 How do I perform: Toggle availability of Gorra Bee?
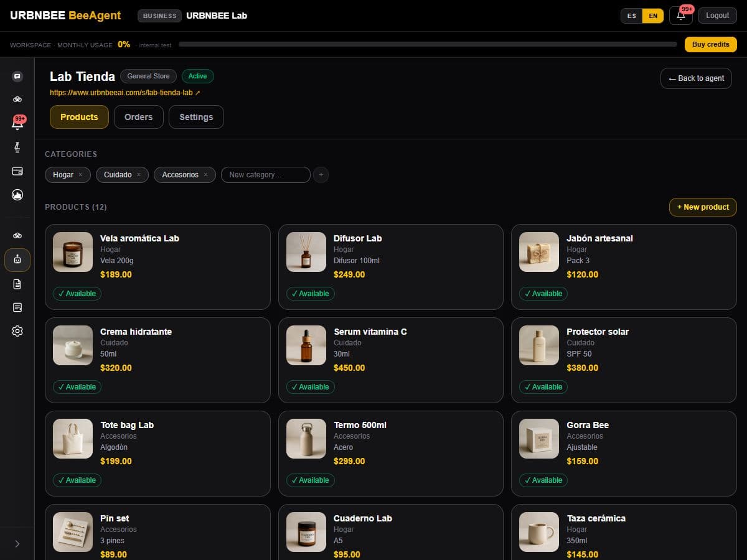[543, 480]
